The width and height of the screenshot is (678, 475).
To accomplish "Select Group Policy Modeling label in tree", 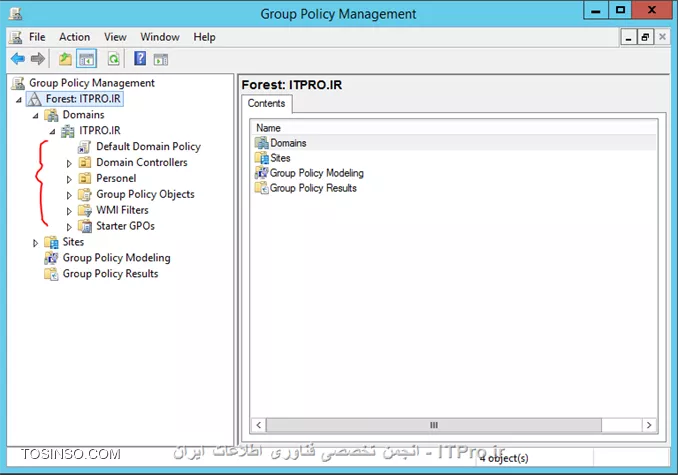I will (x=116, y=258).
